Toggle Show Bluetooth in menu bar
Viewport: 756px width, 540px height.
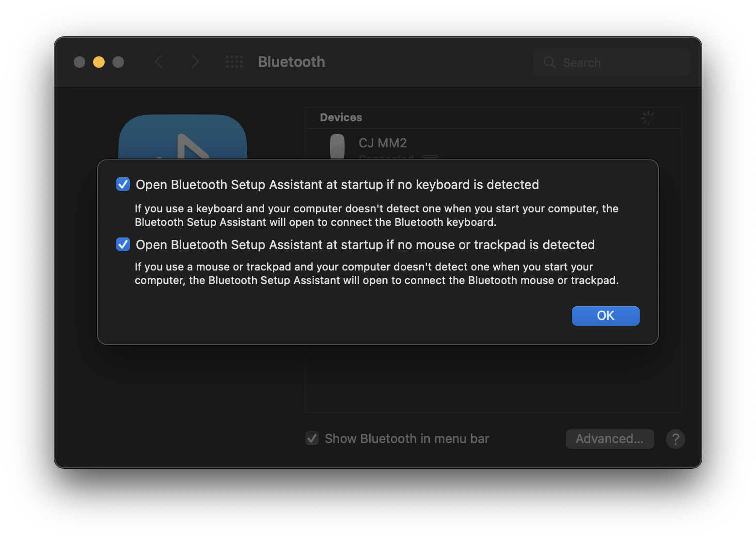pyautogui.click(x=312, y=439)
